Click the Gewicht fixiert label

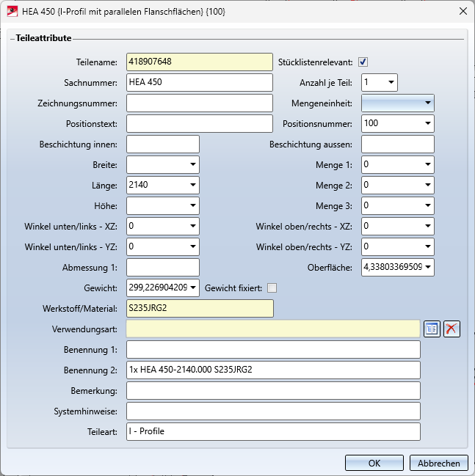pyautogui.click(x=233, y=288)
